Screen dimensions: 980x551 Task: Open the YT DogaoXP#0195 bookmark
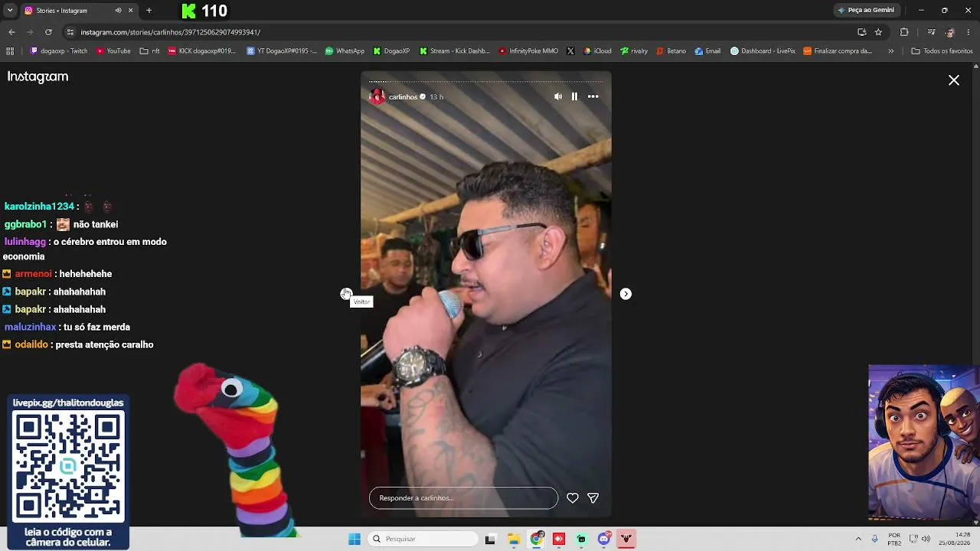point(282,51)
